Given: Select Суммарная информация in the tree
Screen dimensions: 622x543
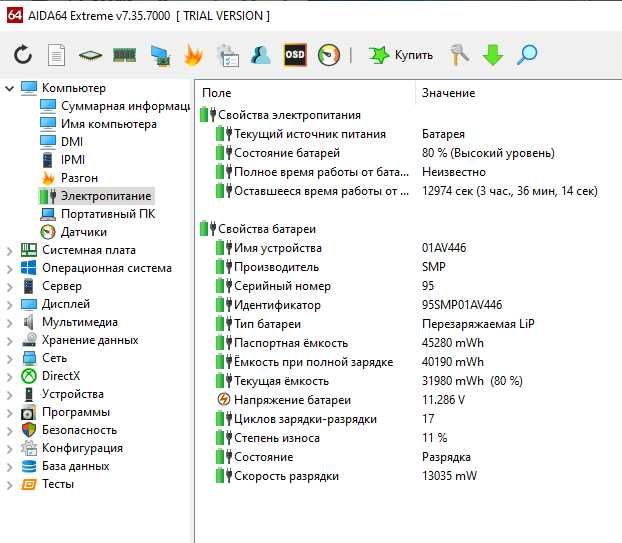Looking at the screenshot, I should click(x=125, y=106).
